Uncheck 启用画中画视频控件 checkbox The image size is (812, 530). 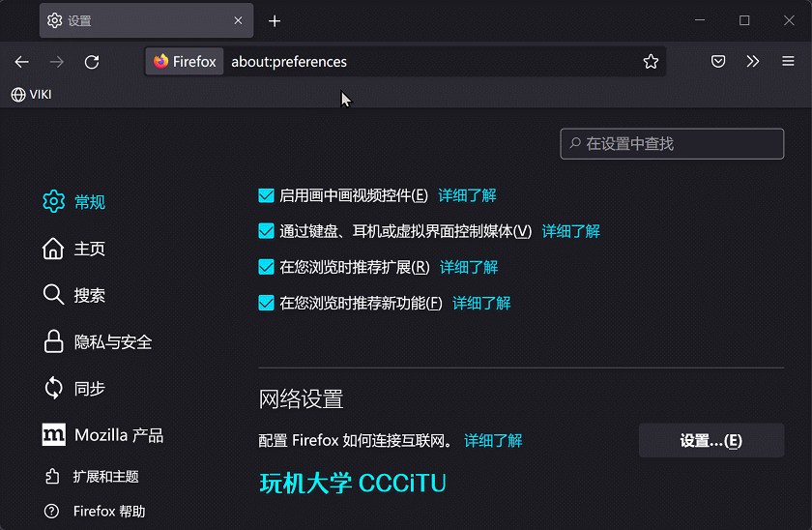[267, 195]
